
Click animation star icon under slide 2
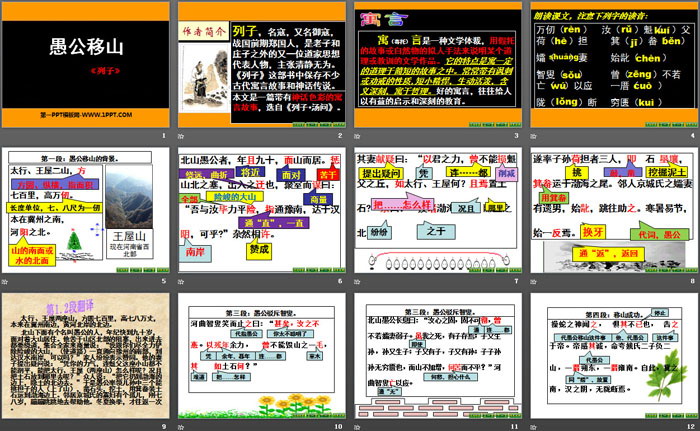(181, 136)
